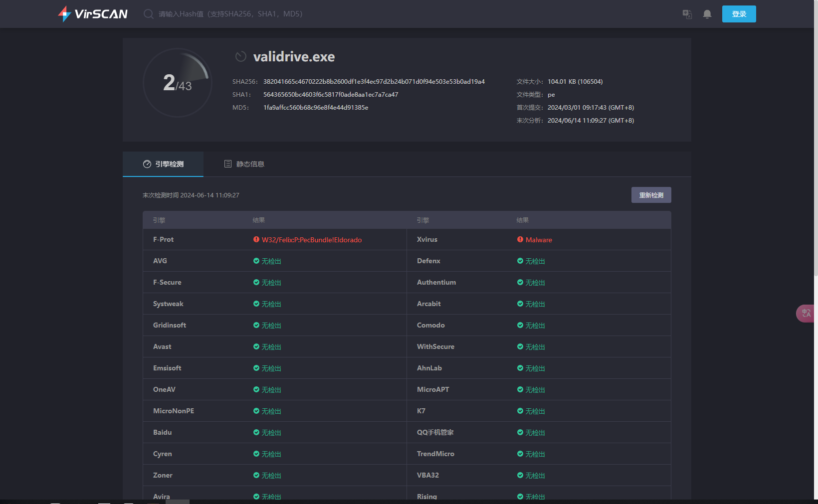Click the W32/Felix:P:PecBundle!Eldorado result

(312, 240)
